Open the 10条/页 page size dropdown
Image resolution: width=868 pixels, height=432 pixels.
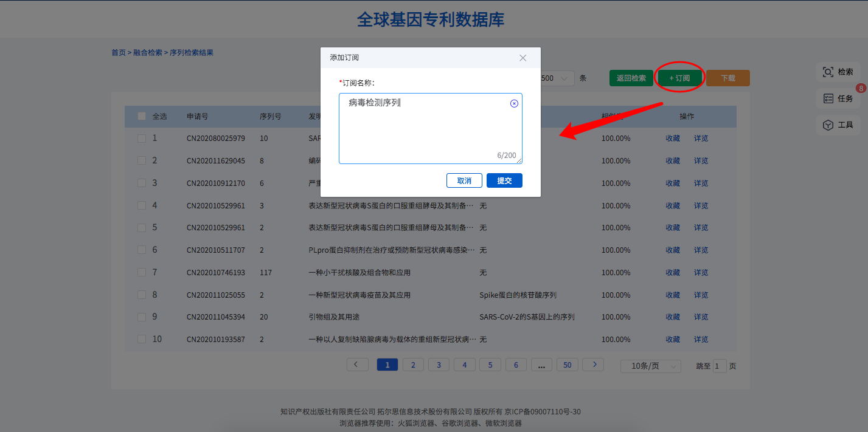pyautogui.click(x=650, y=366)
